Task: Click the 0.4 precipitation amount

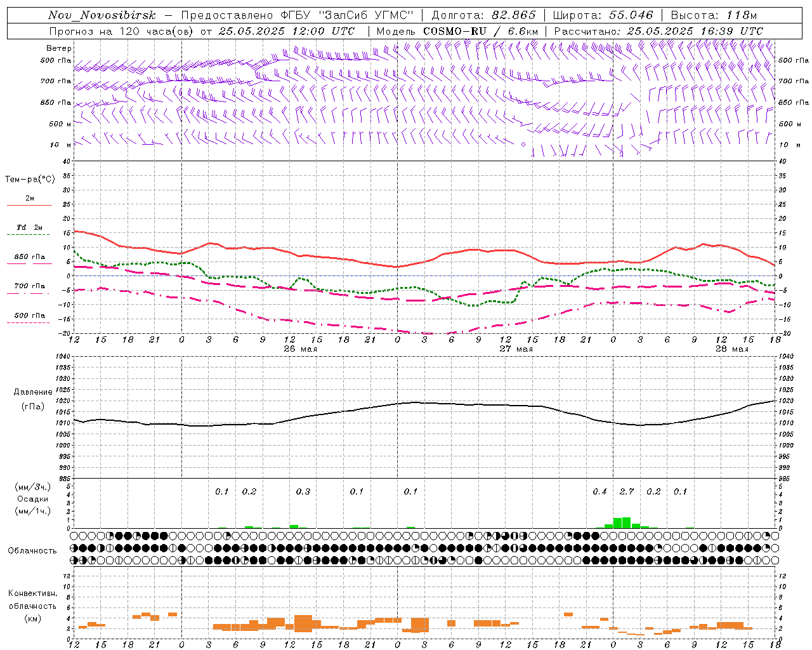Action: (599, 492)
